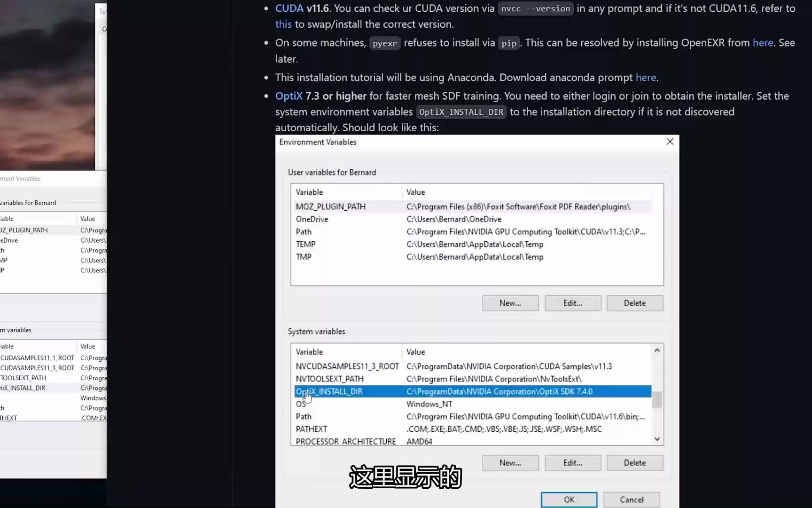Click OK to confirm environment variables
Image resolution: width=812 pixels, height=508 pixels.
click(x=569, y=500)
